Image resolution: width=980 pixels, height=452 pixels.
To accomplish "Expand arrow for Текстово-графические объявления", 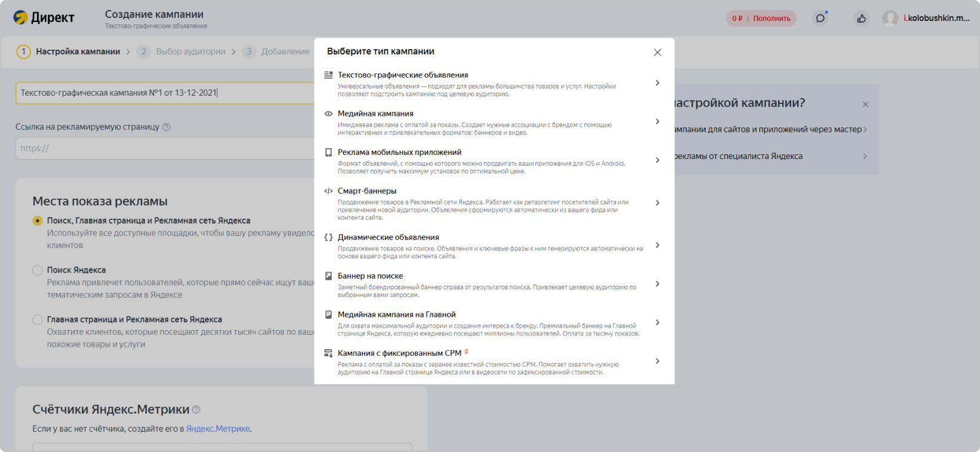I will click(657, 83).
